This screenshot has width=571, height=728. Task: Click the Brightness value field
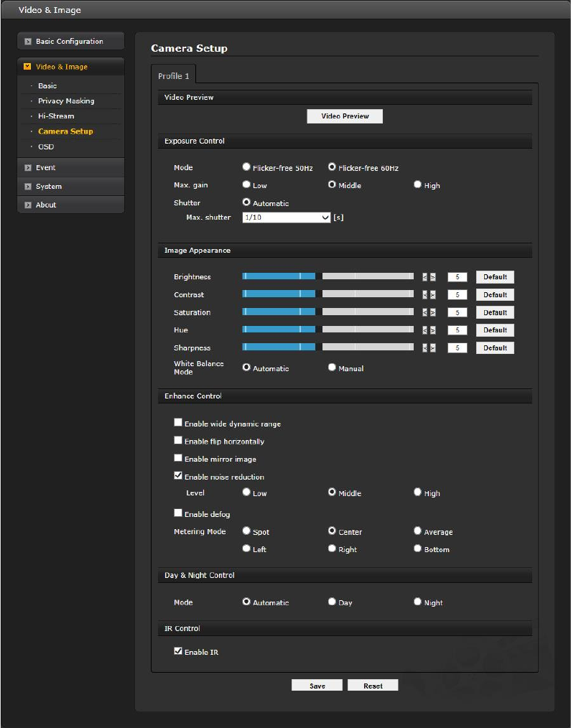pyautogui.click(x=458, y=277)
